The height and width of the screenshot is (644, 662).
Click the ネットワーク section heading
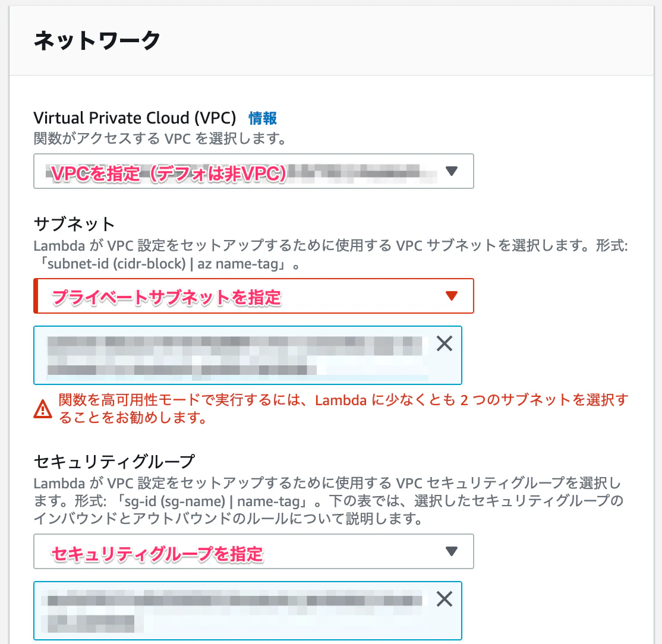tap(97, 41)
